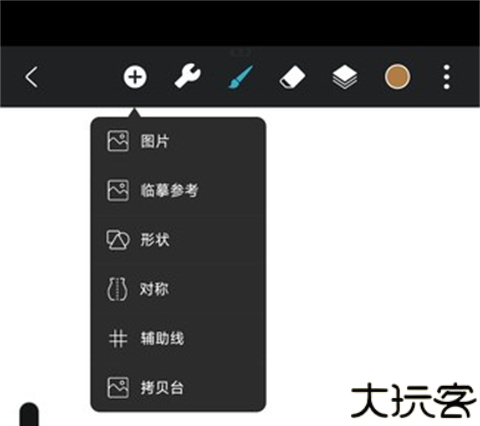The height and width of the screenshot is (426, 480).
Task: Click the grid icon beside 辅助线
Action: pos(118,338)
